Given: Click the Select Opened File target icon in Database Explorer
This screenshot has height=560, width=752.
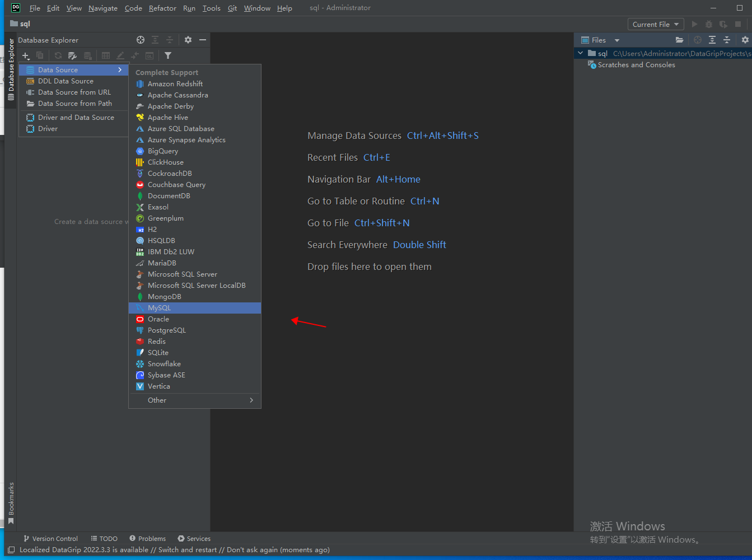Looking at the screenshot, I should pyautogui.click(x=141, y=40).
